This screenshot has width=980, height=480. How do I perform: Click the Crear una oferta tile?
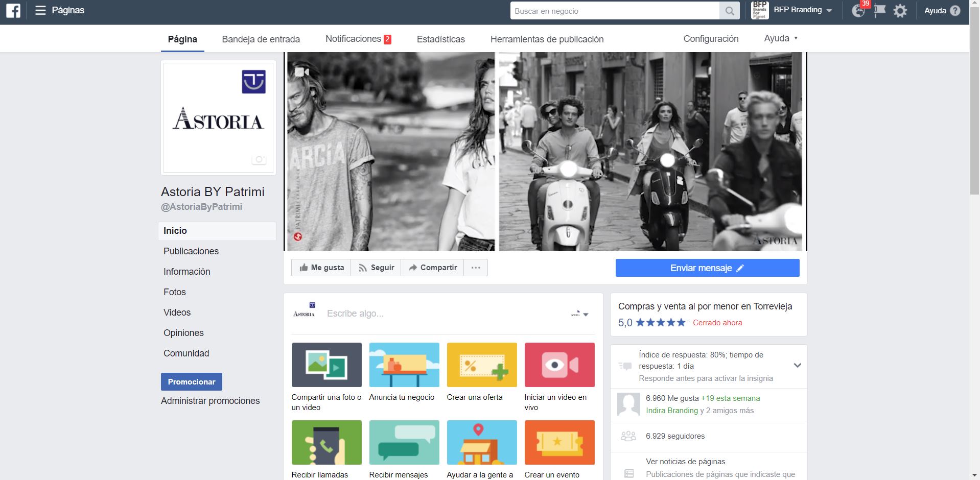click(481, 365)
